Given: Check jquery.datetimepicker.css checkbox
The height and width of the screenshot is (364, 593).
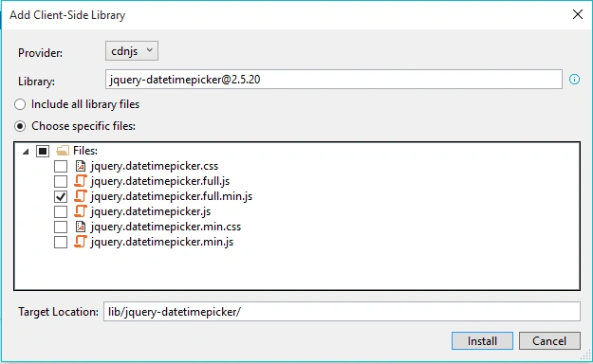Looking at the screenshot, I should (x=61, y=166).
